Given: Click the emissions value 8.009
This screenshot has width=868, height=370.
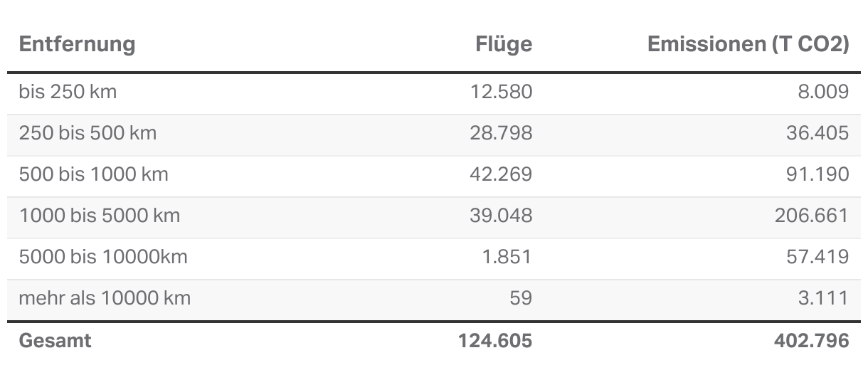Looking at the screenshot, I should [x=822, y=92].
